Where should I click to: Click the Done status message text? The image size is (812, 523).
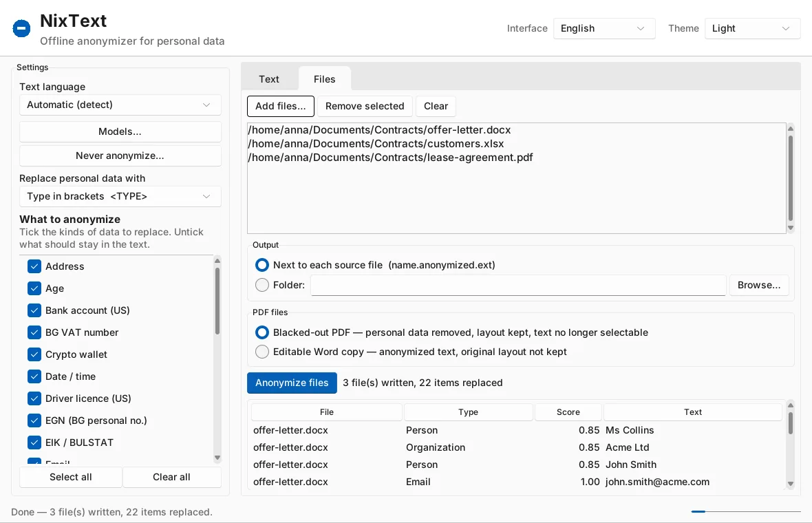[112, 512]
